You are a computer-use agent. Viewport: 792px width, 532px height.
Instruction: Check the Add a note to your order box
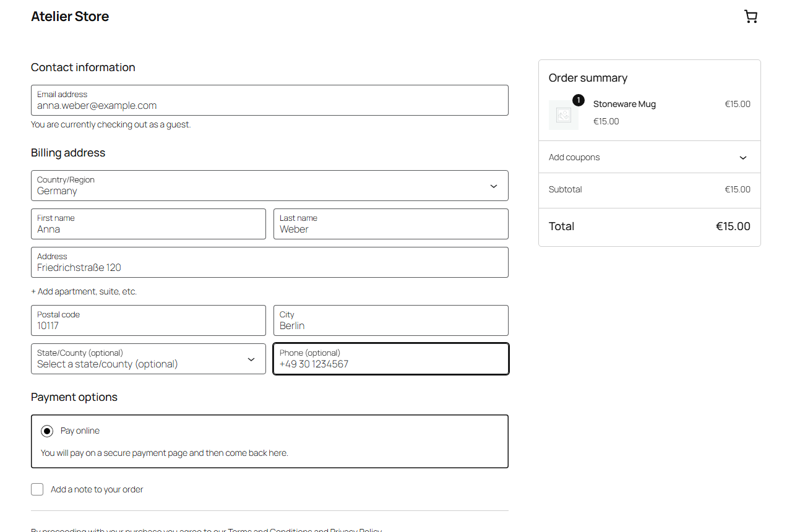[x=38, y=489]
